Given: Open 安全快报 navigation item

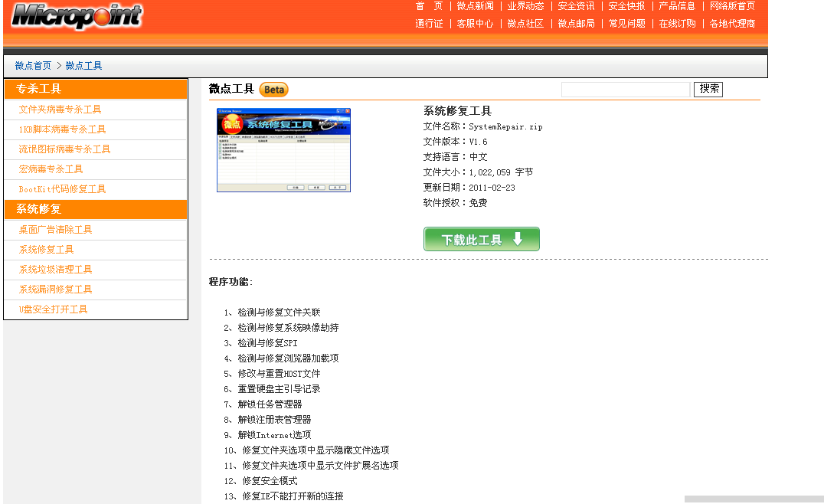Looking at the screenshot, I should coord(626,6).
